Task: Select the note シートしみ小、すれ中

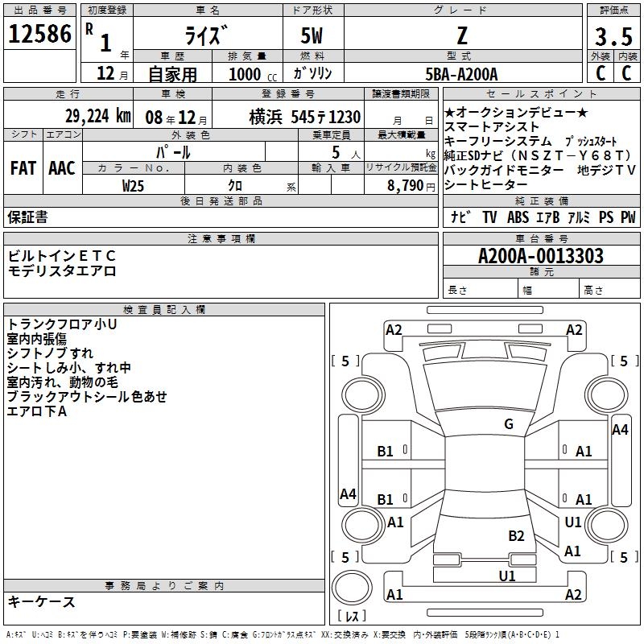Action: (x=68, y=368)
